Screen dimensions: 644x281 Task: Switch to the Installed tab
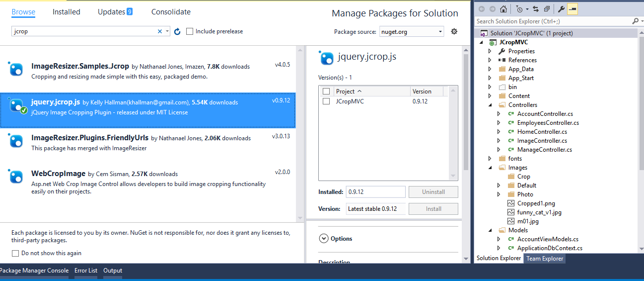pyautogui.click(x=67, y=12)
